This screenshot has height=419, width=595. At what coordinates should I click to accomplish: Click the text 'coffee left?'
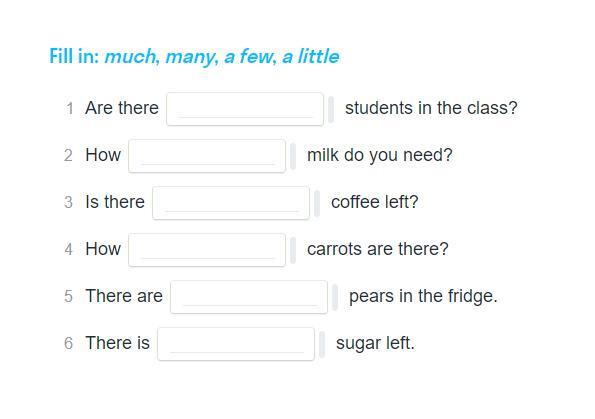(x=375, y=202)
